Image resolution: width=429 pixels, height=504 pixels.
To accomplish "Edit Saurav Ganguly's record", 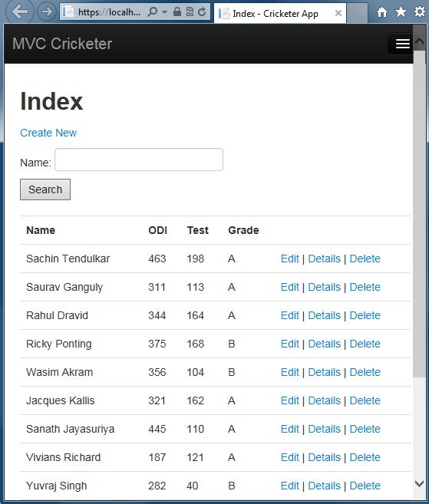I will [x=290, y=287].
